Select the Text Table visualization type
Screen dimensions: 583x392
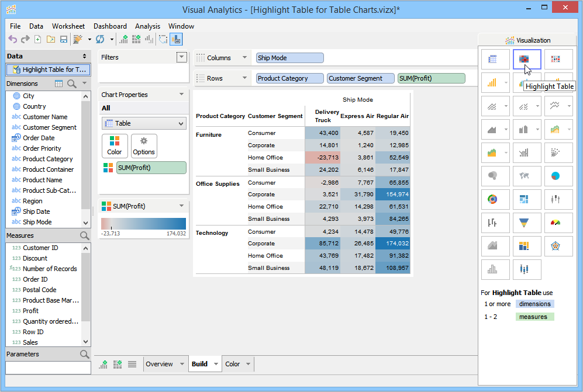tap(495, 59)
